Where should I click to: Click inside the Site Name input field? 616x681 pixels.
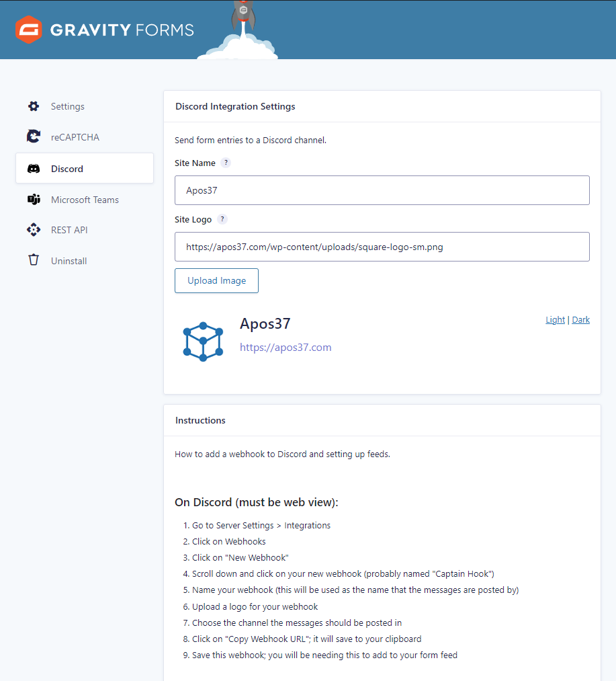[382, 190]
